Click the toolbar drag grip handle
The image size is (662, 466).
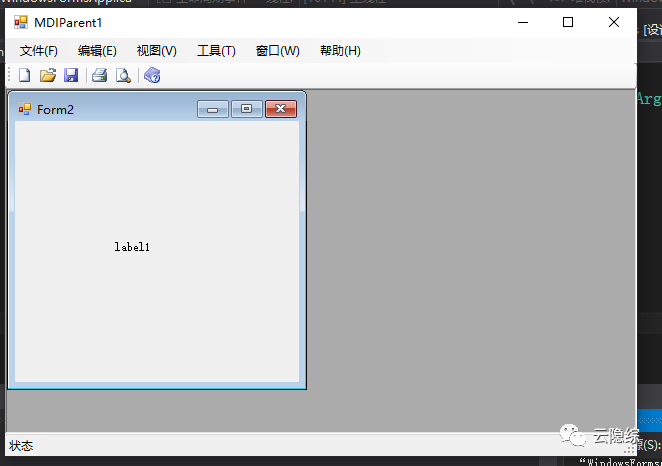(9, 76)
